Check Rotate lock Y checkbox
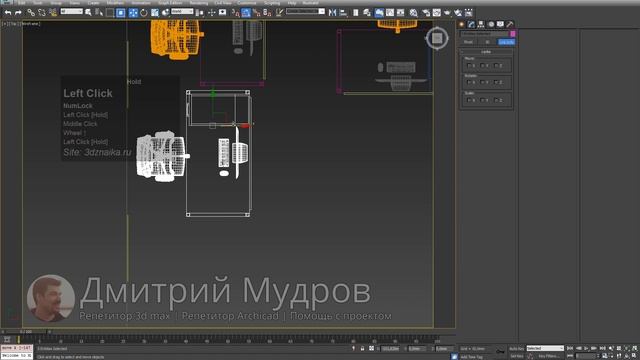Image resolution: width=640 pixels, height=360 pixels. (x=482, y=82)
